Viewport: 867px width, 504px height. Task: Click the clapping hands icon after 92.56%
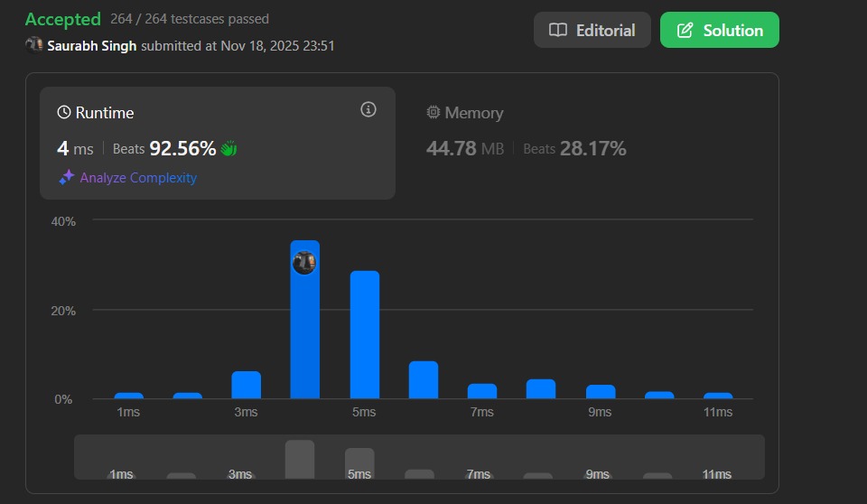click(228, 148)
